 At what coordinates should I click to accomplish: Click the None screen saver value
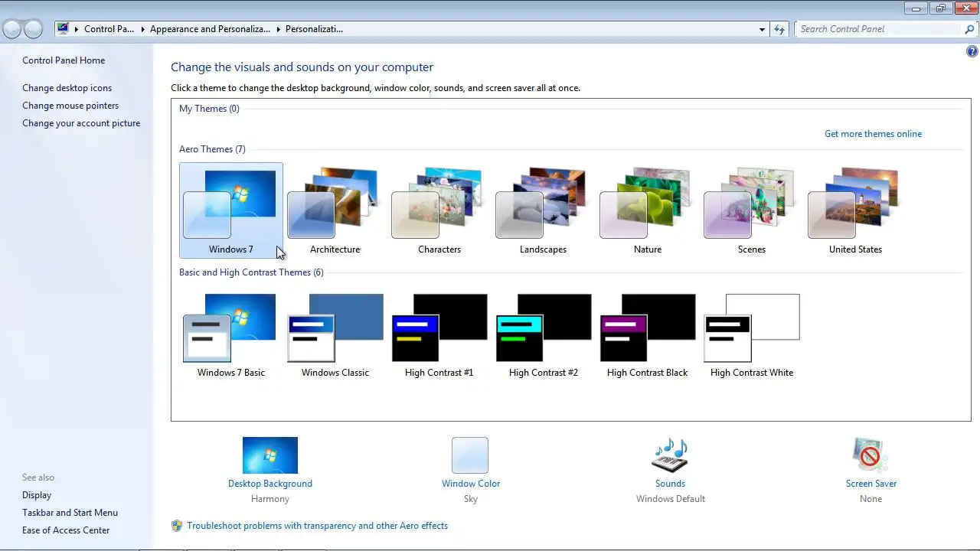coord(871,499)
